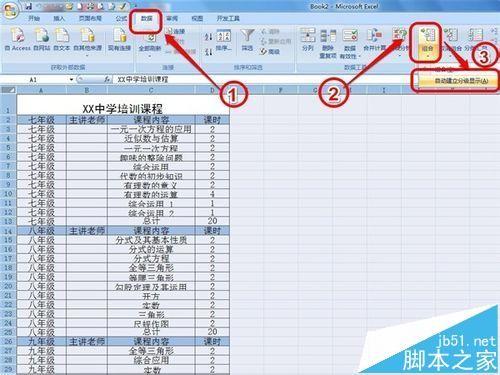Image resolution: width=500 pixels, height=375 pixels.
Task: Click title cell XX中学培训课程
Action: (x=123, y=105)
